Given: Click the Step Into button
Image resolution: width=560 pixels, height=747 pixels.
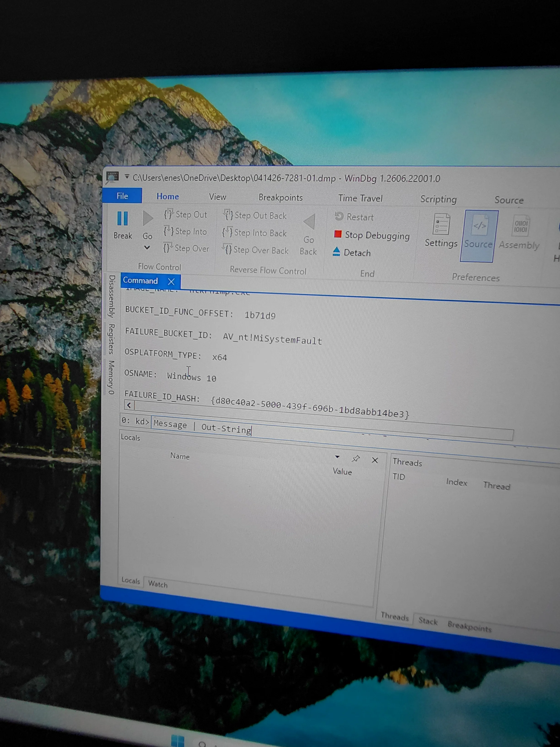Looking at the screenshot, I should point(185,231).
